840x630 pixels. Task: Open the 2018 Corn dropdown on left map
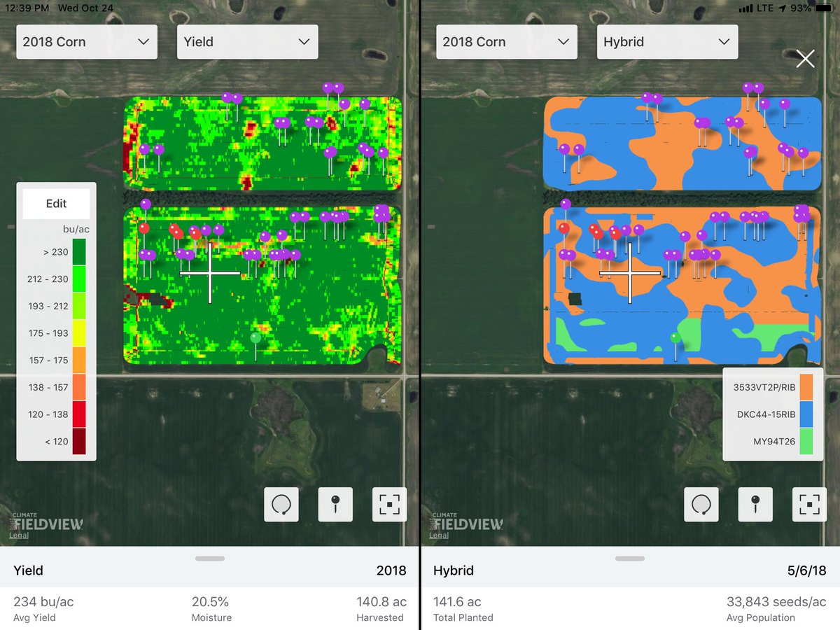coord(87,42)
